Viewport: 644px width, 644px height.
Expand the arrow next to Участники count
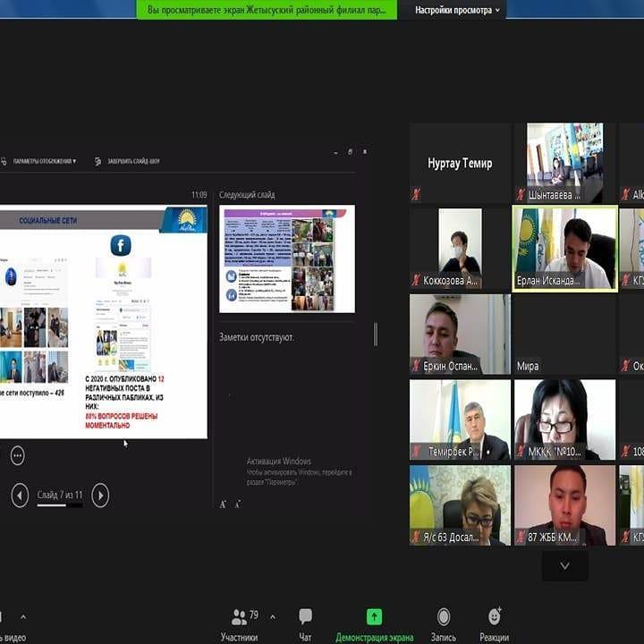tap(272, 616)
